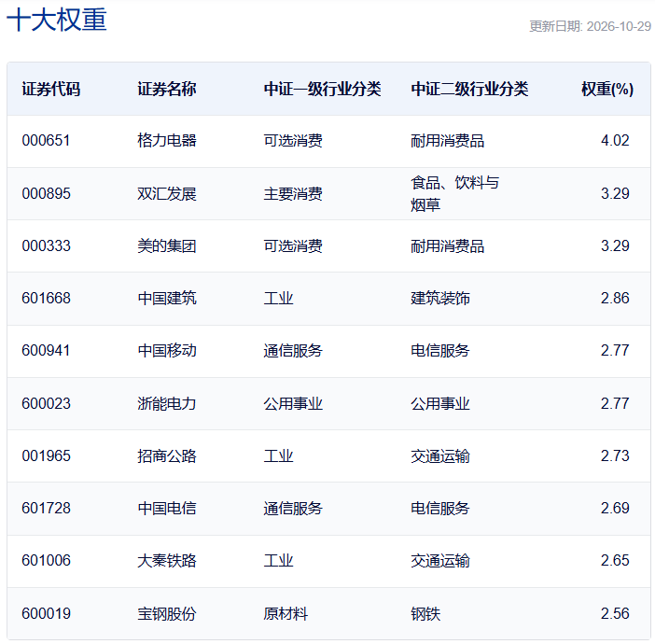
Task: Select the name 美的集团
Action: [x=167, y=245]
